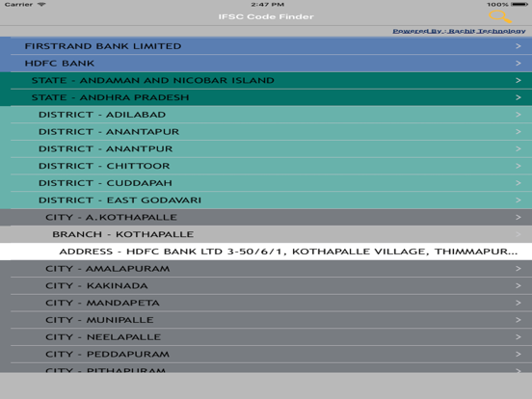Screen dimensions: 532x399
Task: Select FIRSTRAND BANK LIMITED row text
Action: click(103, 46)
